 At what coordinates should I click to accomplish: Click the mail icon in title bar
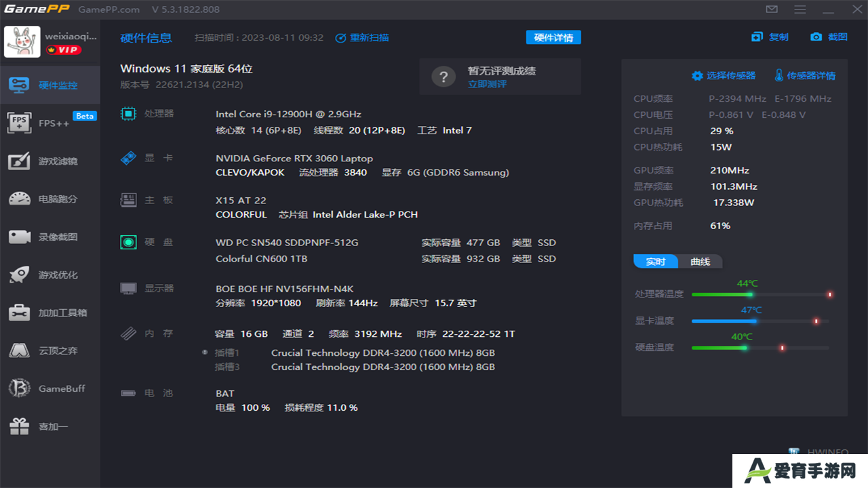(x=772, y=9)
